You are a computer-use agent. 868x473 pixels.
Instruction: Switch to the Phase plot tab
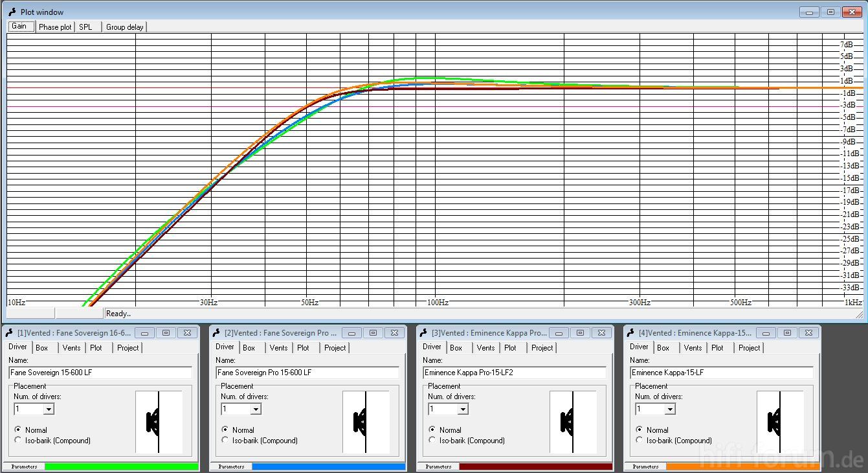click(x=55, y=27)
